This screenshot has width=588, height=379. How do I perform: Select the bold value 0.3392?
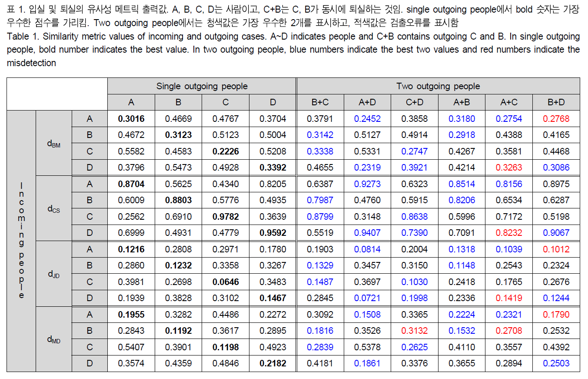click(x=273, y=168)
